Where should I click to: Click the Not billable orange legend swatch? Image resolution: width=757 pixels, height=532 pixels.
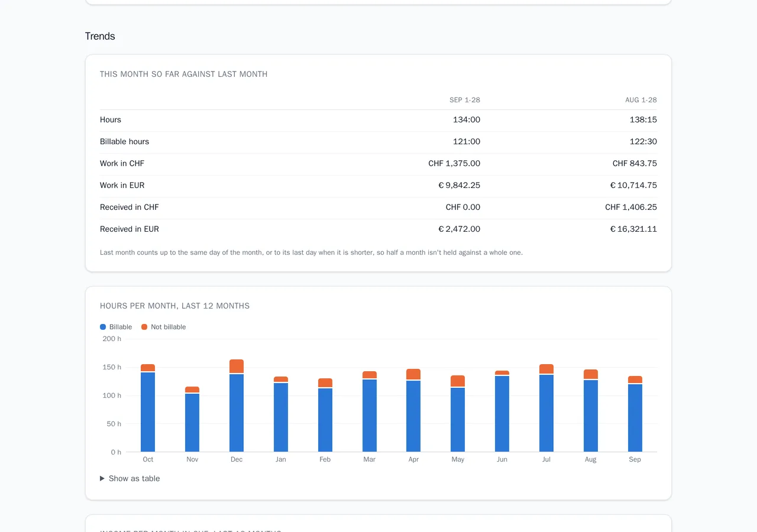pyautogui.click(x=144, y=327)
